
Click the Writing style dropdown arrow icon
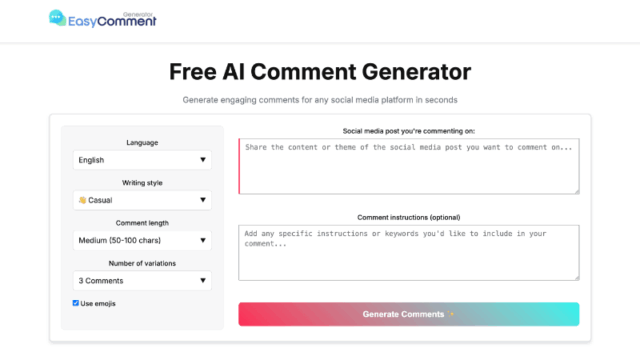coord(203,200)
